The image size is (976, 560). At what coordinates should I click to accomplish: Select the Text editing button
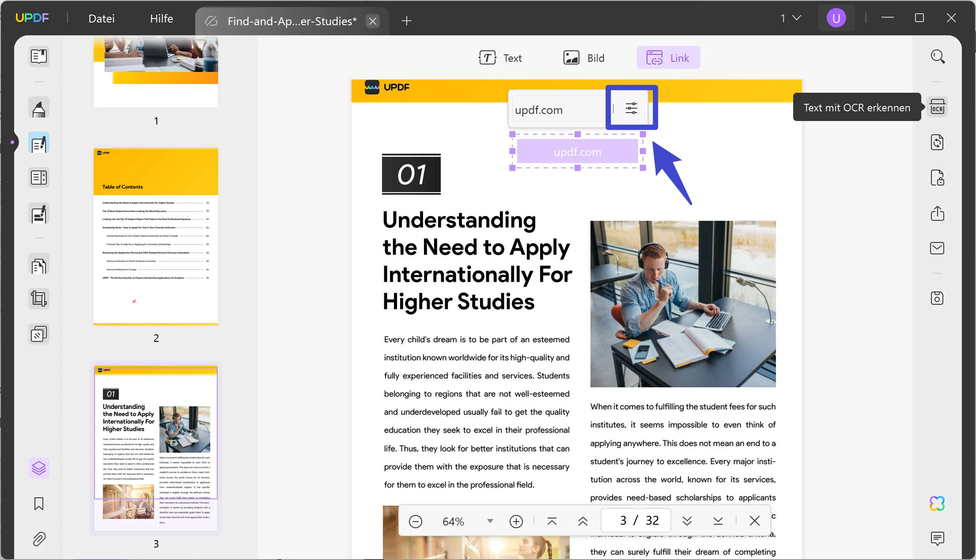pos(500,58)
